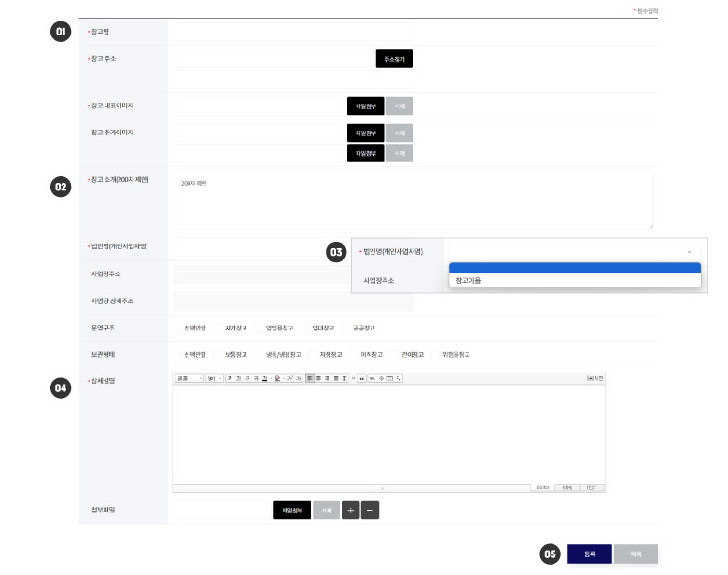This screenshot has height=575, width=728.
Task: Click the minus icon to remove attachment row
Action: (370, 511)
